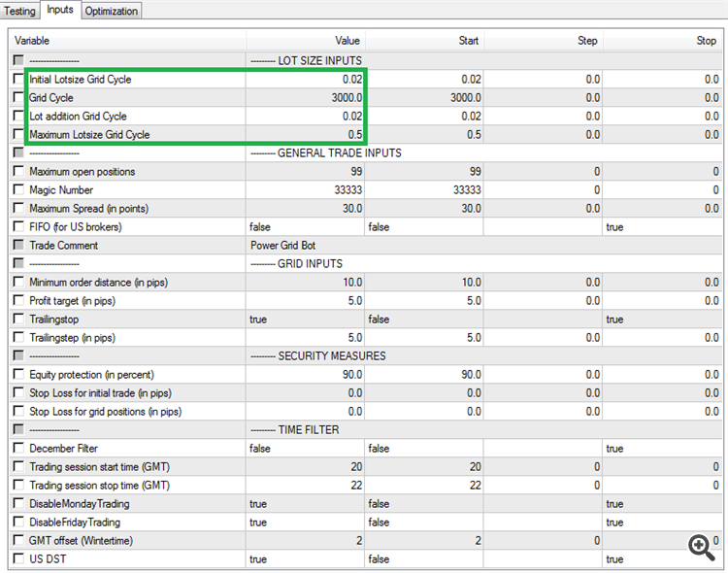Enable the Grid Cycle row checkbox
Viewport: 728px width, 573px height.
coord(18,97)
